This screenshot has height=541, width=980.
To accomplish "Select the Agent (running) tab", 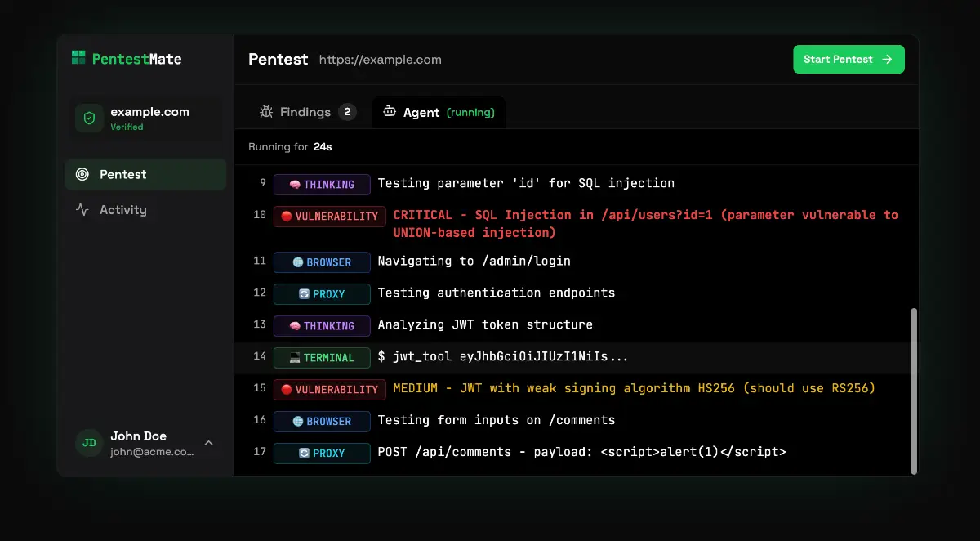I will click(439, 112).
